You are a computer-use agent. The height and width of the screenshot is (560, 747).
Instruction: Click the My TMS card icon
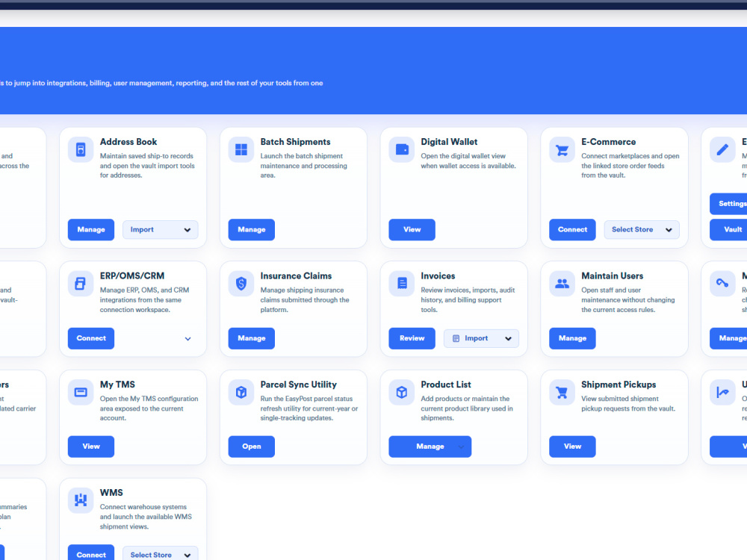(x=81, y=393)
